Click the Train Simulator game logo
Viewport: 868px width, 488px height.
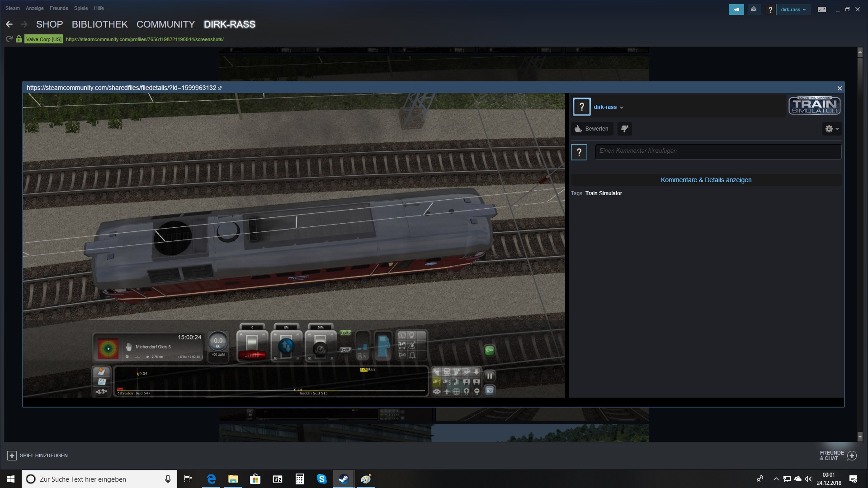point(814,106)
